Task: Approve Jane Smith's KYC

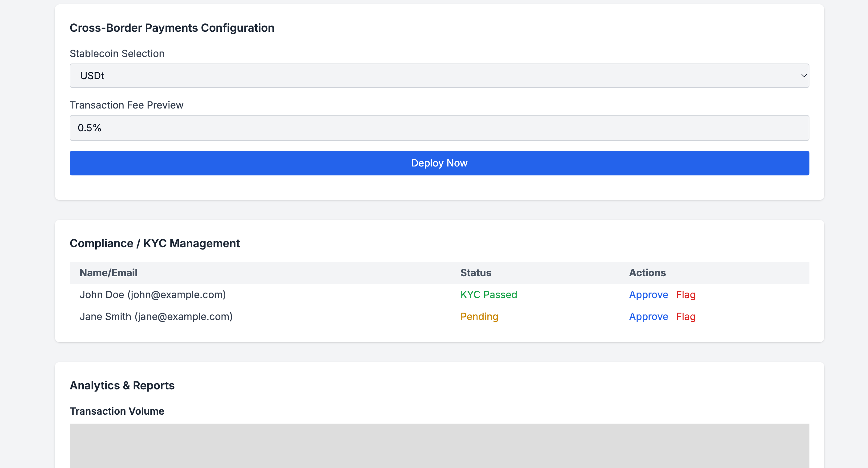Action: (x=648, y=316)
